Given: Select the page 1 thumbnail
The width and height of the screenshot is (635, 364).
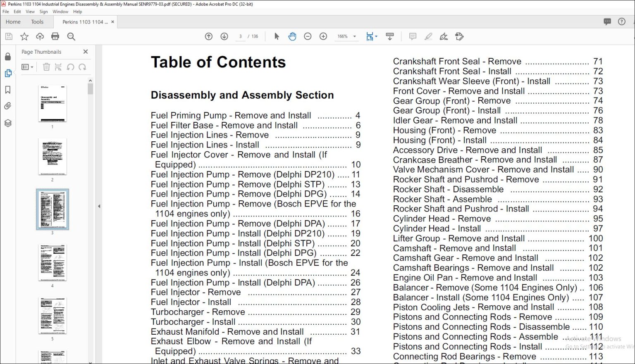Looking at the screenshot, I should point(53,103).
